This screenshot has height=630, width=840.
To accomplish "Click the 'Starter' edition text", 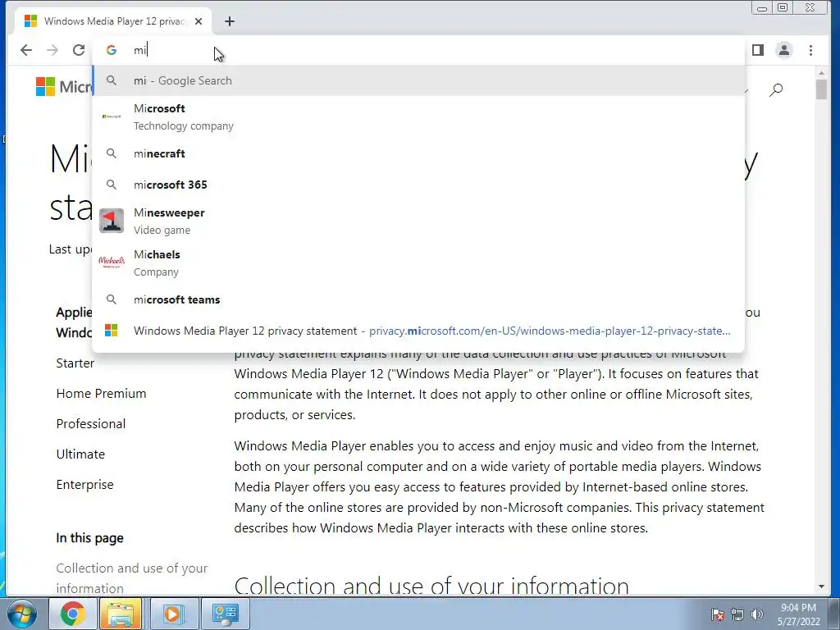I will coord(75,363).
